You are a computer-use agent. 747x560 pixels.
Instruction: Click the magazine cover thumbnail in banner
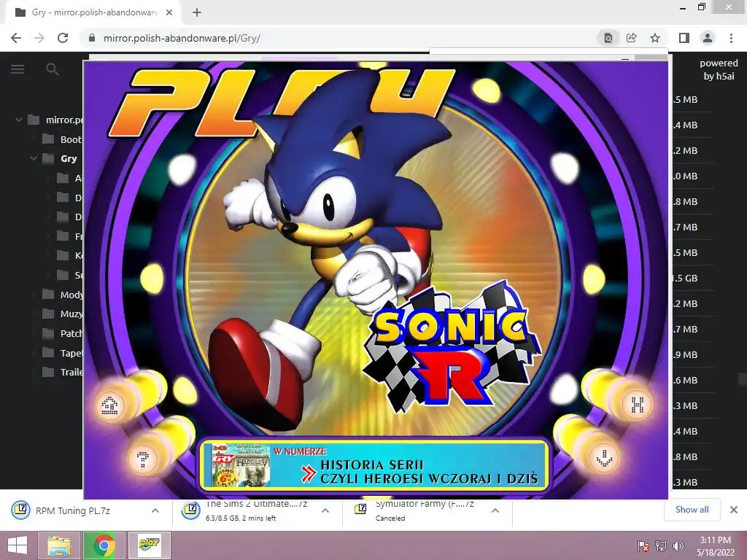point(241,465)
